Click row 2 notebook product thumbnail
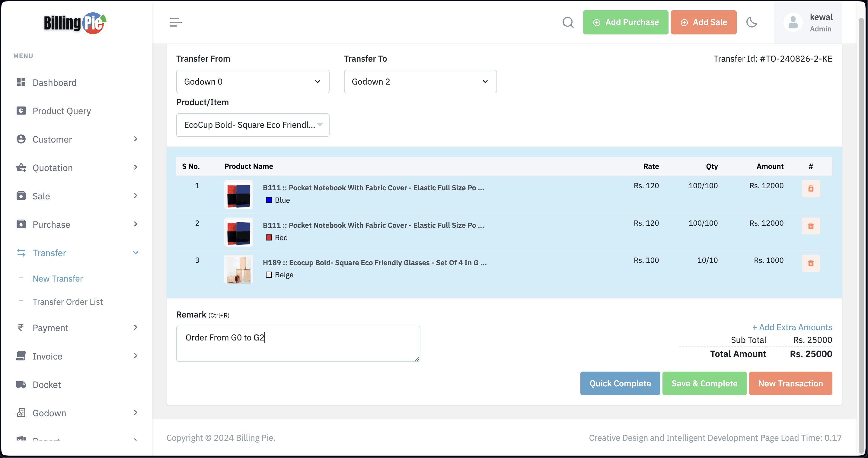Screen dimensions: 868x458 [x=238, y=232]
